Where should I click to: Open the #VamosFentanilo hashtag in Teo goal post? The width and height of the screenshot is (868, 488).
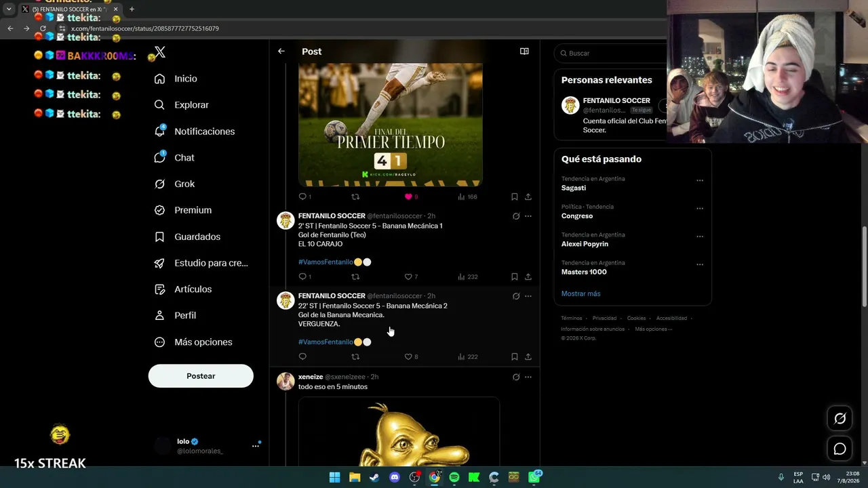coord(325,262)
